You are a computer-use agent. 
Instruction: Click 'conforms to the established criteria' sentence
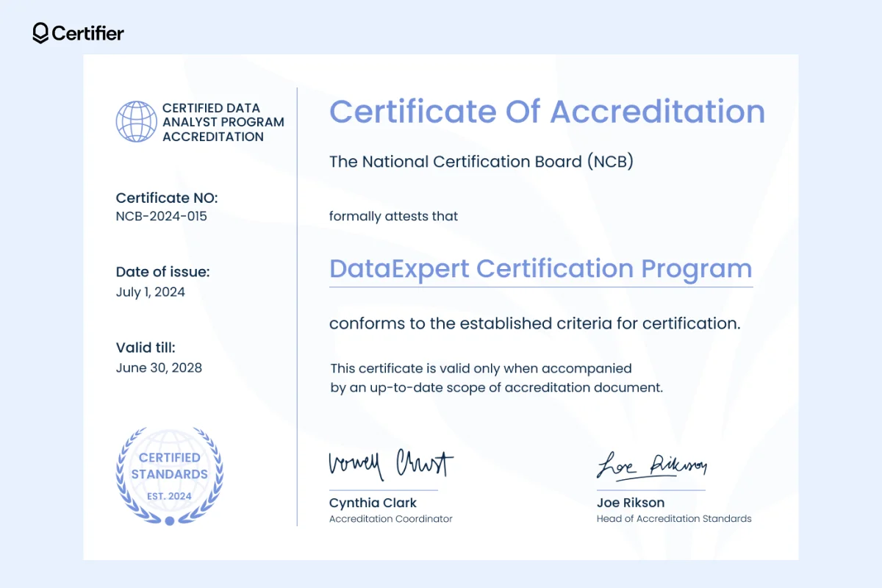point(534,323)
